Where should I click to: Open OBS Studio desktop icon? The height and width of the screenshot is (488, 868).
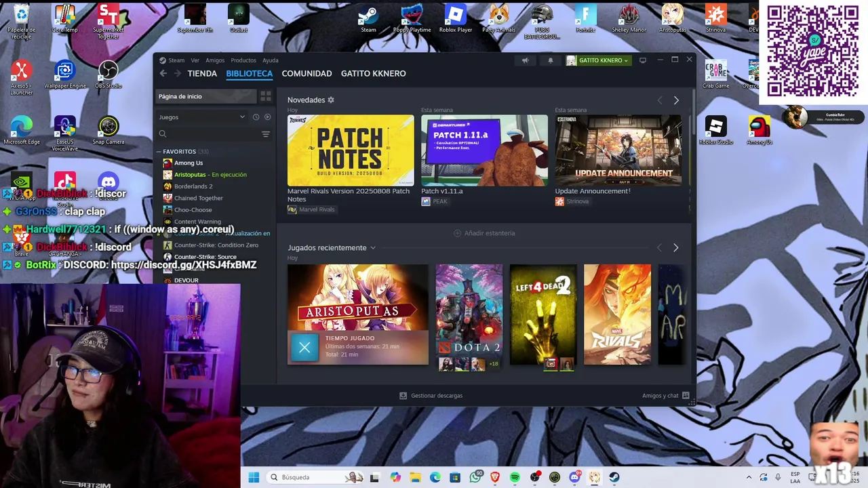pos(108,75)
